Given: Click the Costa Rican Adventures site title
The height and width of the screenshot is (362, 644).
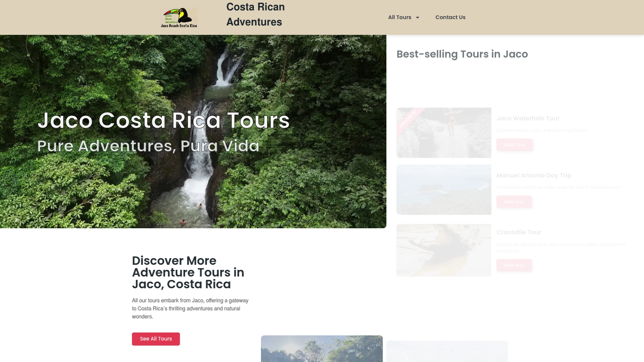Looking at the screenshot, I should 255,14.
